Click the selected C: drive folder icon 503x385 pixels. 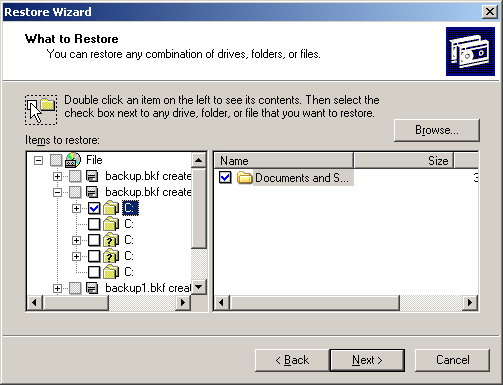tap(111, 208)
